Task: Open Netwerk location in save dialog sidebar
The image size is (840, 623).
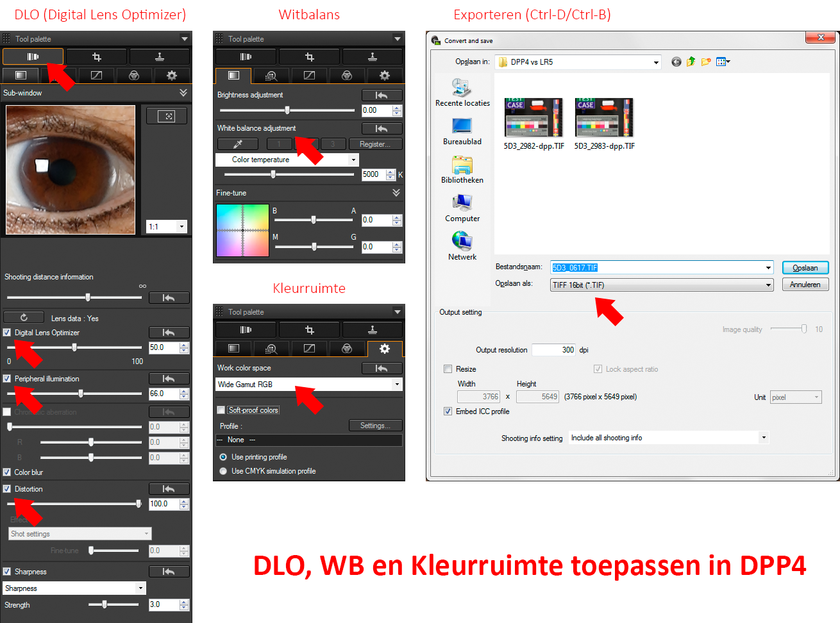Action: 462,246
